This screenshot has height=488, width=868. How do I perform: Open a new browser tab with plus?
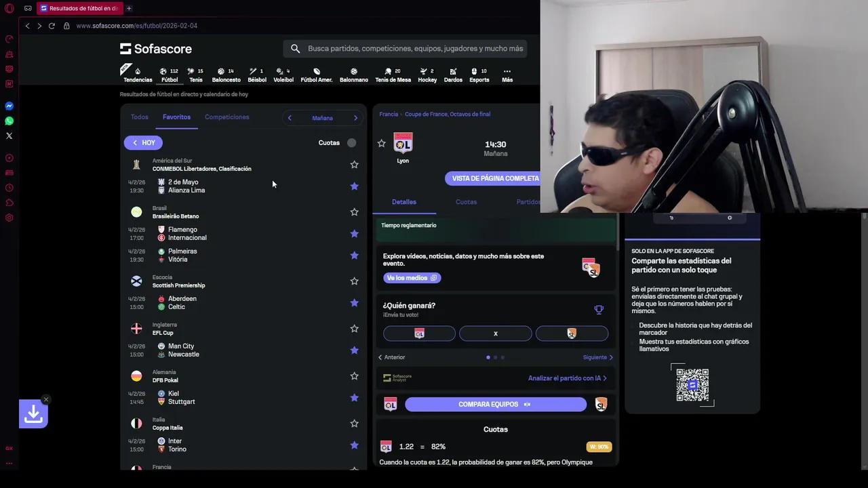129,8
